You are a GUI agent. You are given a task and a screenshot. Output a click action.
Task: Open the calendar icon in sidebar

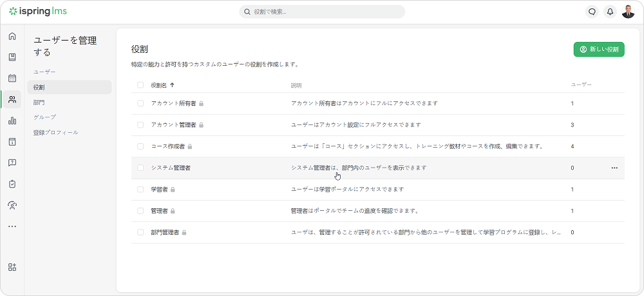coord(12,78)
